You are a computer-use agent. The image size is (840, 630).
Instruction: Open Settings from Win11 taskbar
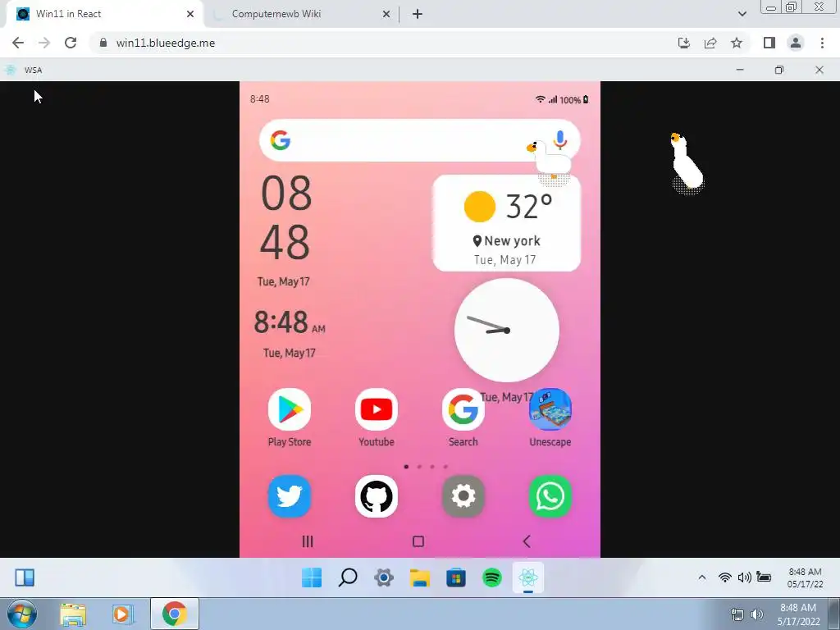pyautogui.click(x=384, y=577)
